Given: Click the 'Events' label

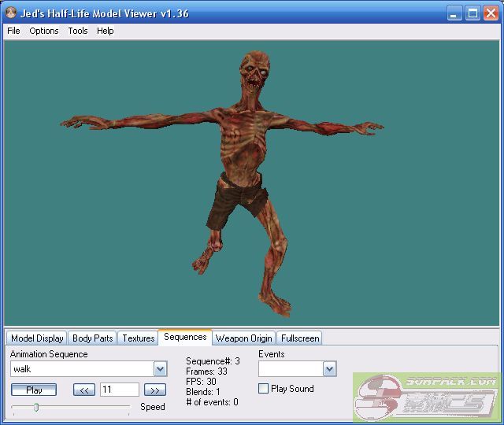Looking at the screenshot, I should pyautogui.click(x=272, y=354).
